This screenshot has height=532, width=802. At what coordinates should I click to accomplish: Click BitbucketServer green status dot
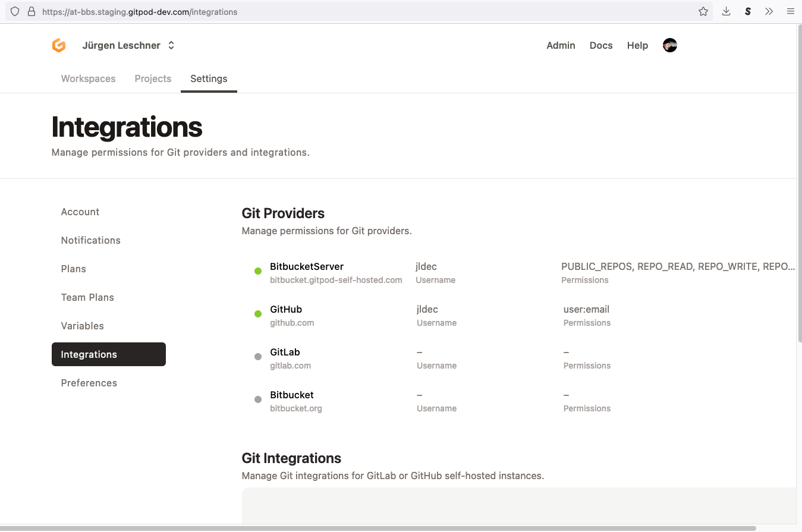point(258,271)
